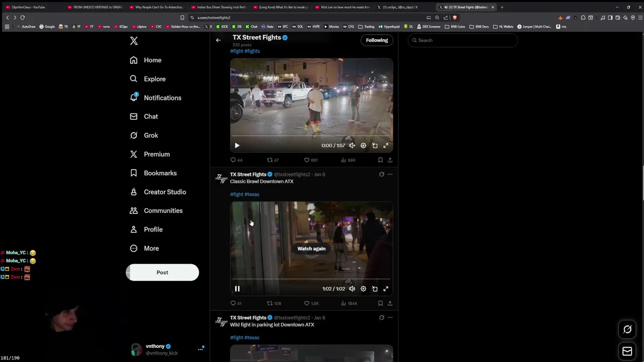Viewport: 644px width, 362px height.
Task: View analytics showing 184K views
Action: click(349, 303)
